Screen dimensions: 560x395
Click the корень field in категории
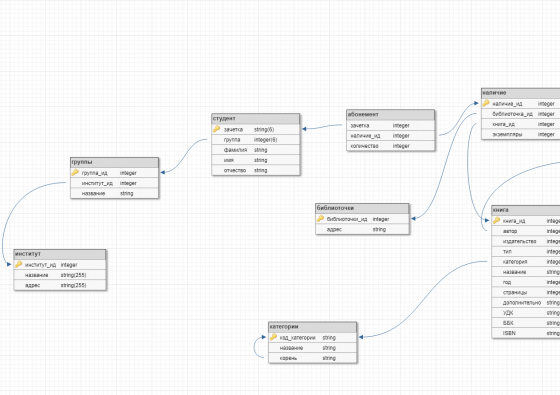pos(312,358)
